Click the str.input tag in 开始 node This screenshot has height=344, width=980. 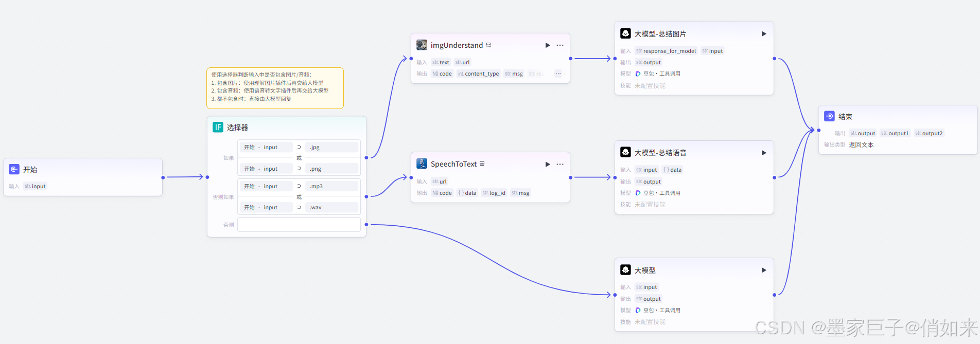[x=35, y=186]
